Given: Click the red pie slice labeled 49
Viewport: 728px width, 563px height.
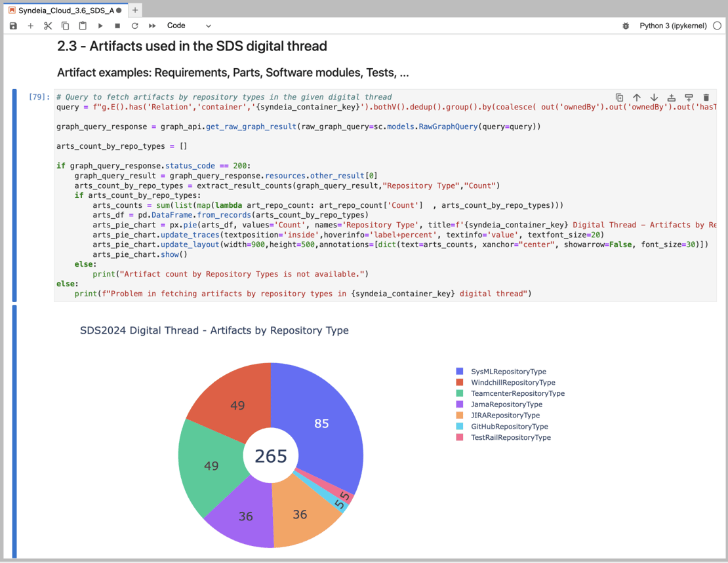Looking at the screenshot, I should click(x=237, y=405).
